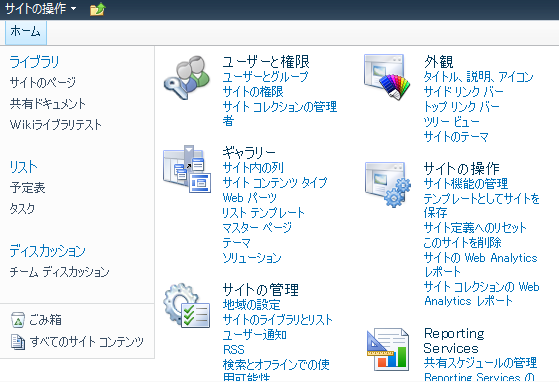Image resolution: width=559 pixels, height=382 pixels.
Task: Open チーム ディスカッション in sidebar
Action: click(x=59, y=272)
